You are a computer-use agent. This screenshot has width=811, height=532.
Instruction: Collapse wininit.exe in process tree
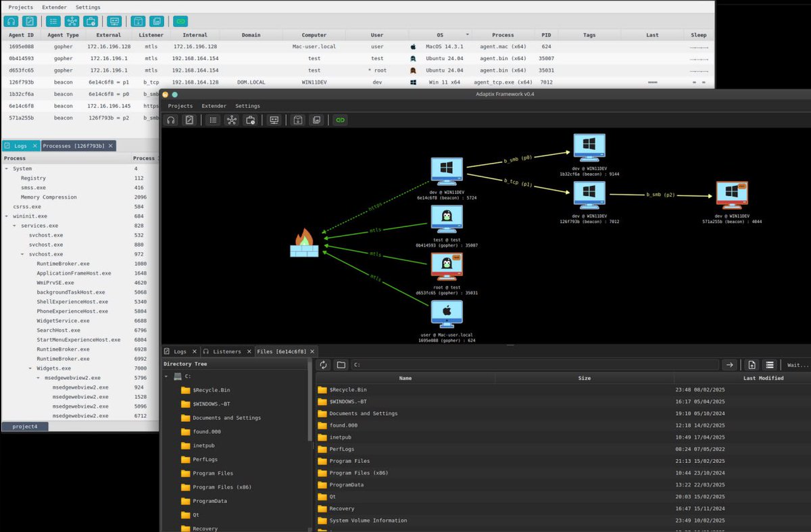7,216
